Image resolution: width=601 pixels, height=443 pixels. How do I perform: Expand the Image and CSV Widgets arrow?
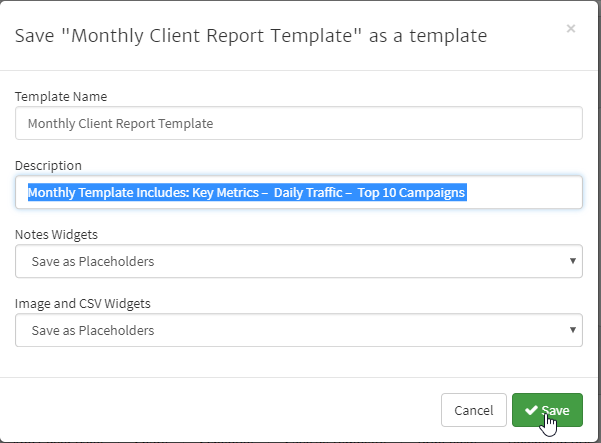tap(572, 329)
